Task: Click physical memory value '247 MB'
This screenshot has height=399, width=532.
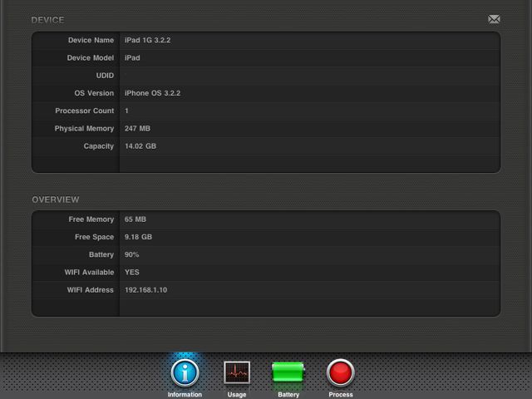Action: point(137,128)
